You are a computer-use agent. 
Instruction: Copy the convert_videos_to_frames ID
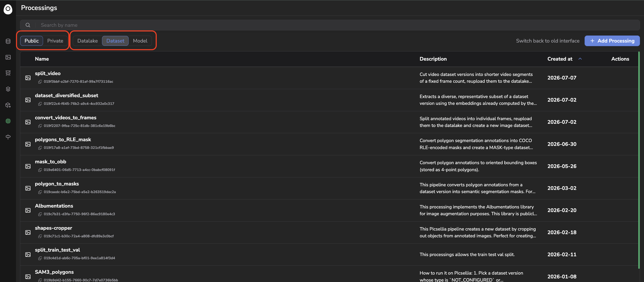coord(40,126)
